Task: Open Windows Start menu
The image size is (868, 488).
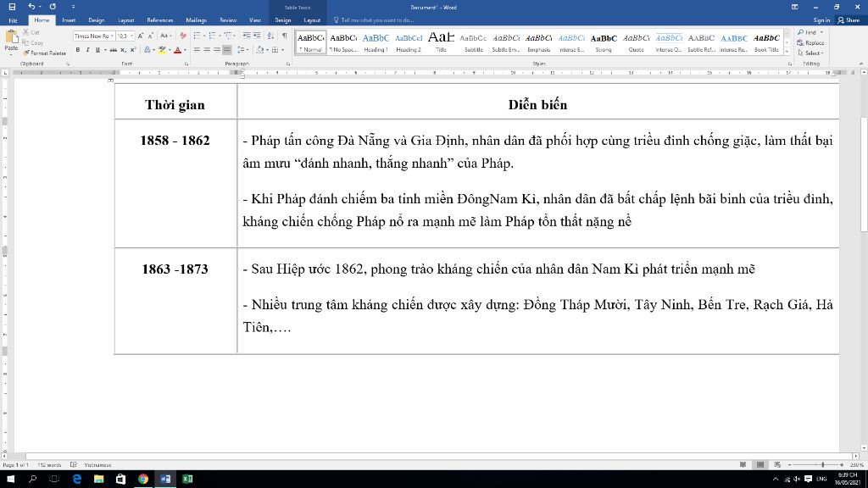Action: [10, 480]
